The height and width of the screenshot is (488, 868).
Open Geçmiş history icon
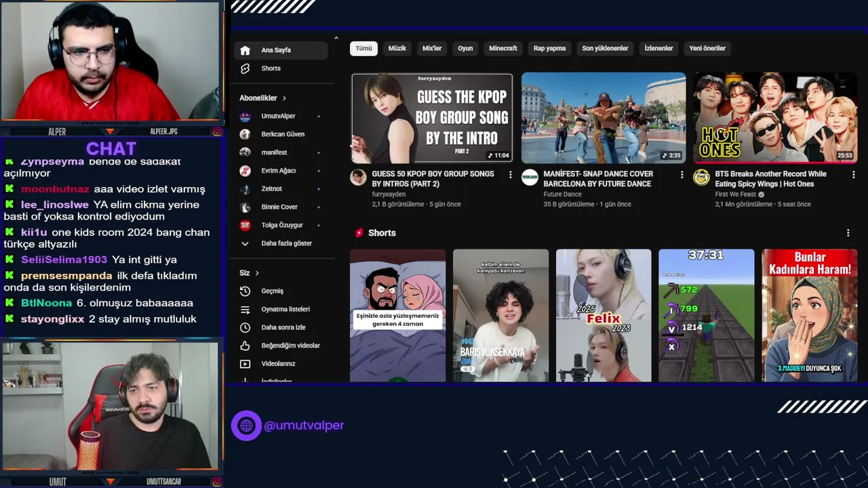pos(245,291)
